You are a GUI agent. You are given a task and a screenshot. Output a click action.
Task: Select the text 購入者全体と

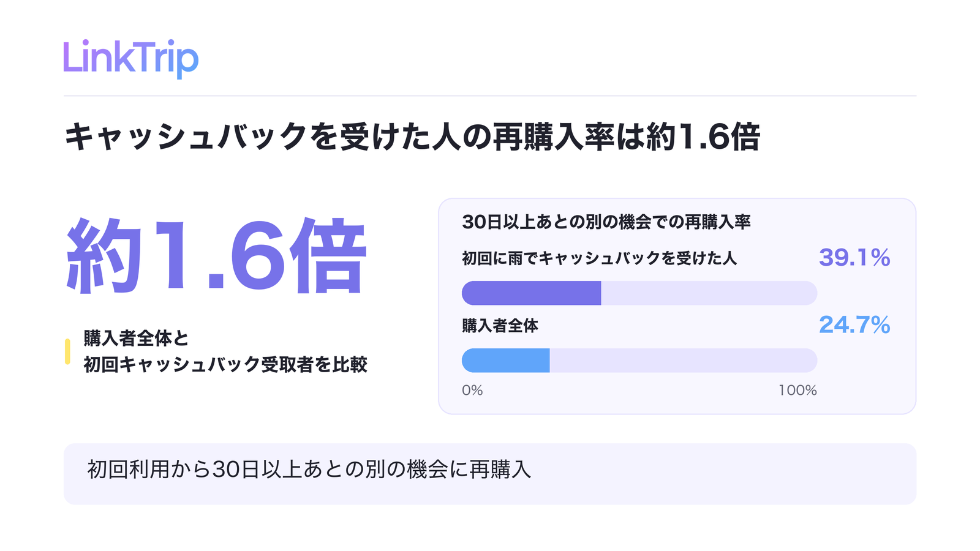click(136, 338)
